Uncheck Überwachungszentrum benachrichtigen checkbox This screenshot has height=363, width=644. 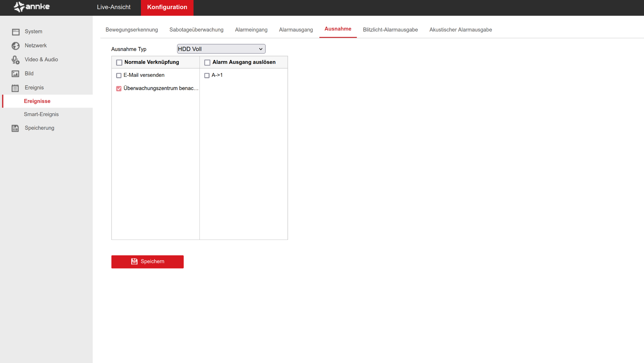coord(119,89)
